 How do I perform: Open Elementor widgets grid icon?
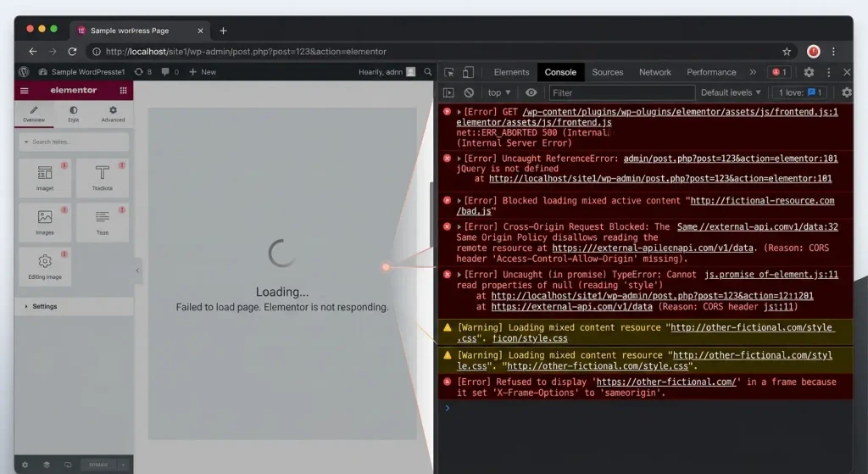123,90
